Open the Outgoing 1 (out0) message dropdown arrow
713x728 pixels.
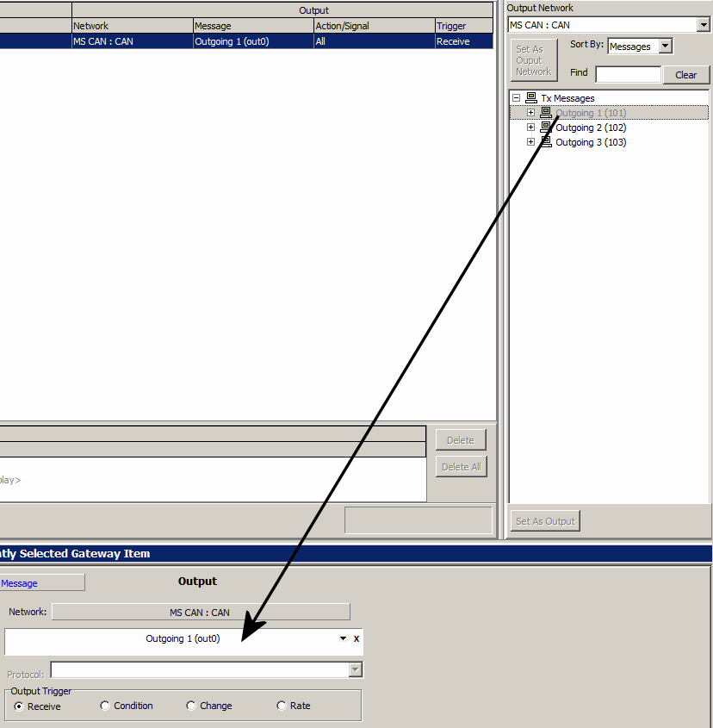343,639
